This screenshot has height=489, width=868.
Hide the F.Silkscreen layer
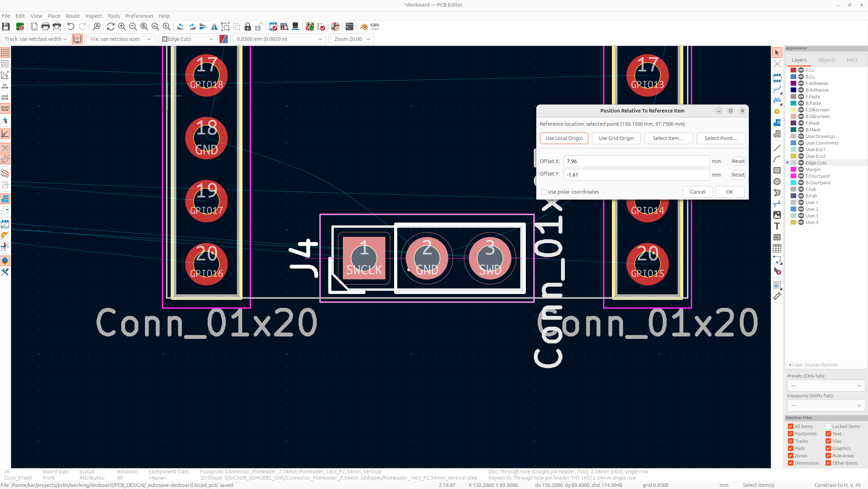pos(801,110)
